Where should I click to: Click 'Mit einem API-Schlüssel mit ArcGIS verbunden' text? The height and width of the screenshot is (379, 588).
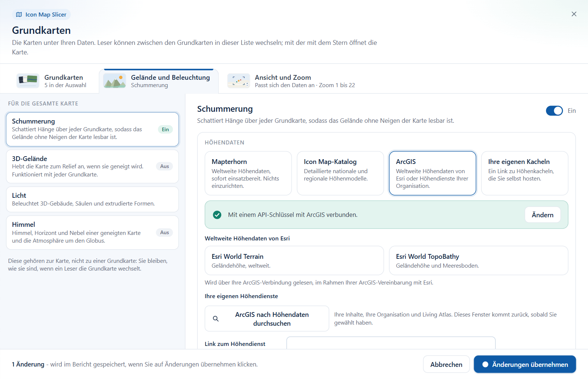pyautogui.click(x=293, y=215)
